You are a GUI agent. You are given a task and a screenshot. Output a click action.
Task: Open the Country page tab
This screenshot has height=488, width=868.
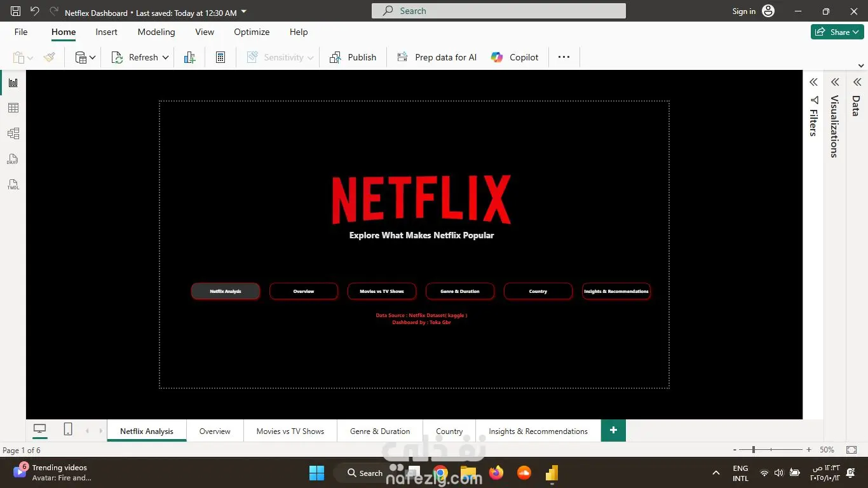click(x=449, y=431)
